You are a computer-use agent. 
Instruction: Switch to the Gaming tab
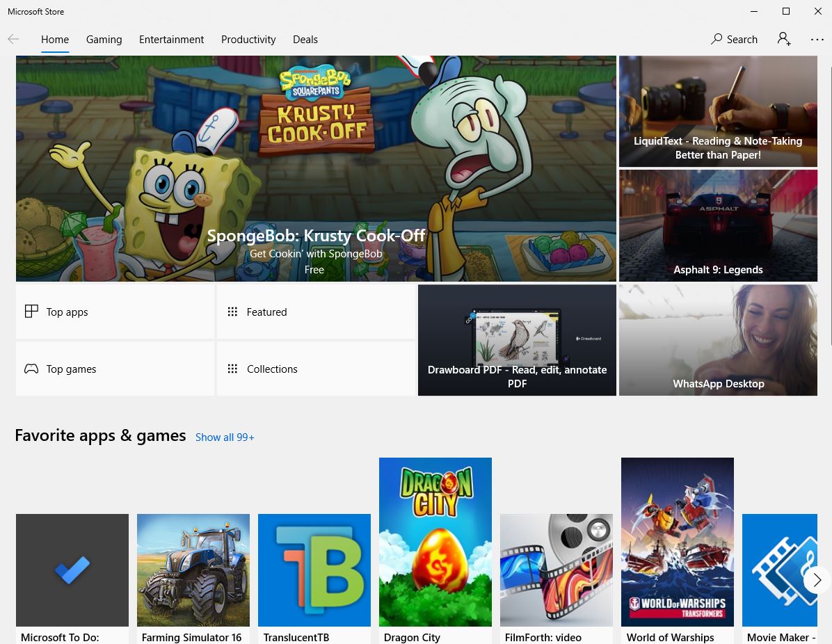(104, 39)
